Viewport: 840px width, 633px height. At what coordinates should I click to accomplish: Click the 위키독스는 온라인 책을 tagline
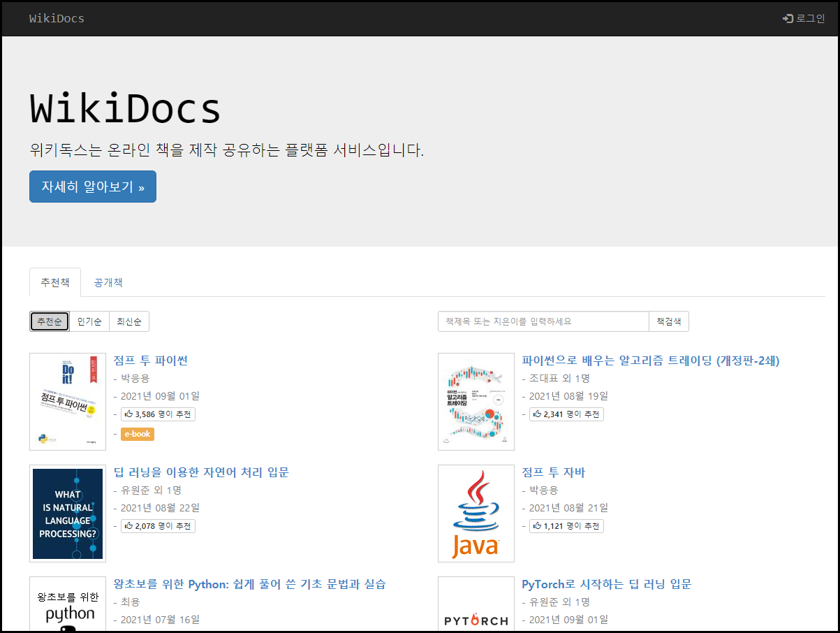click(227, 150)
